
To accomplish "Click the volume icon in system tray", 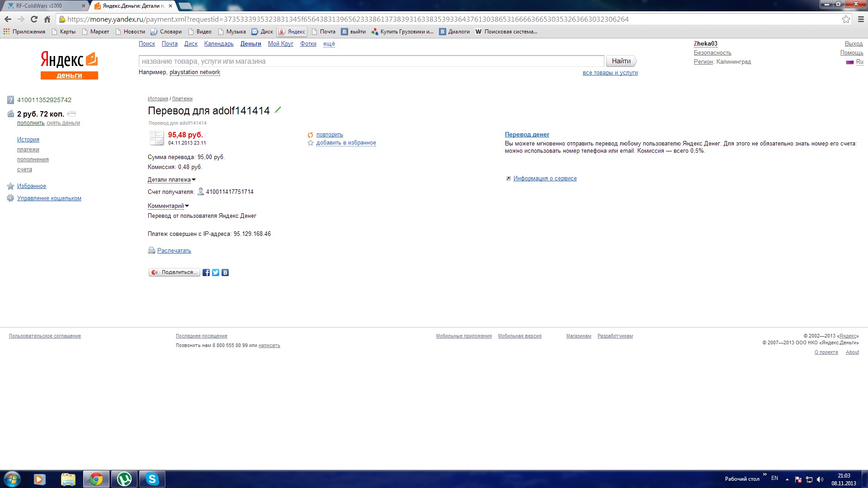I will (x=820, y=479).
